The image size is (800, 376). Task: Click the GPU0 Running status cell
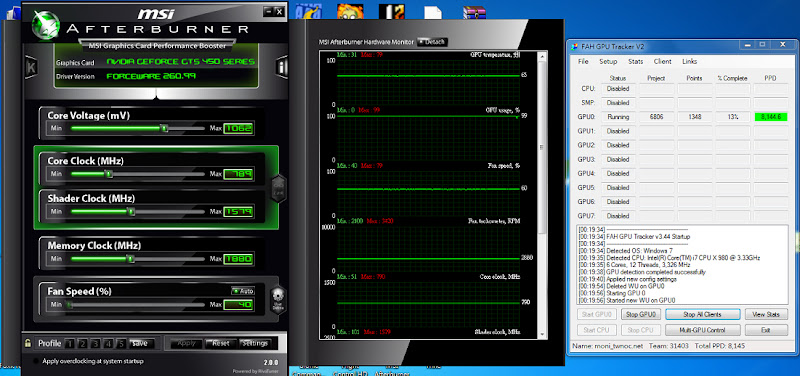tap(618, 117)
